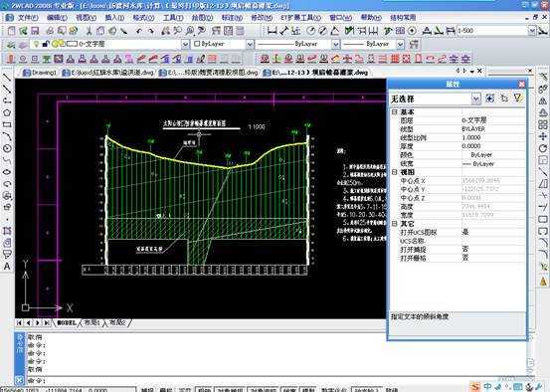Click the 线型比例 value 1.0000
The width and height of the screenshot is (550, 392).
[492, 137]
